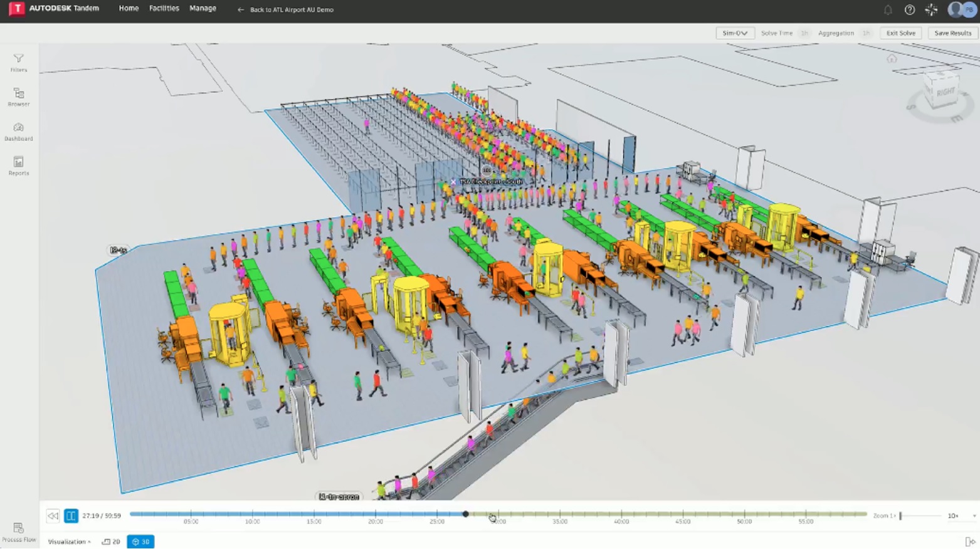Open the Sim-0 simulation dropdown
Image resolution: width=980 pixels, height=549 pixels.
(734, 33)
